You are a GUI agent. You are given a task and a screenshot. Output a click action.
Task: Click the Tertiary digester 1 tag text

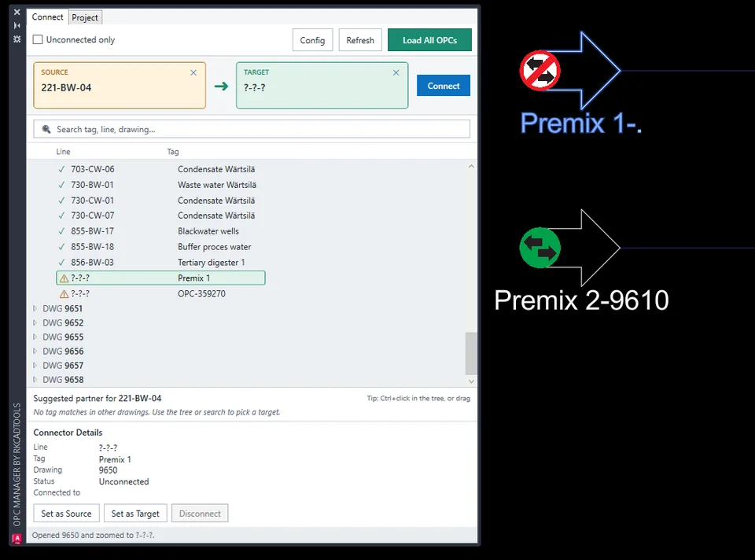tap(212, 263)
